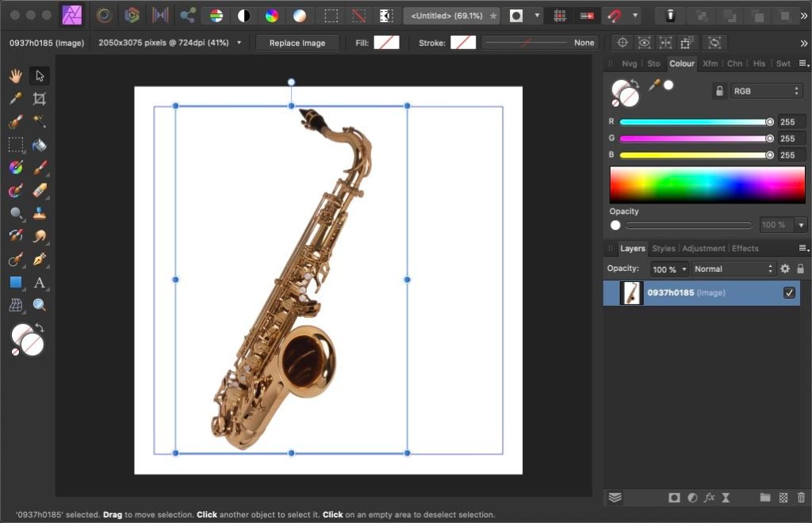Select the Move tool in the toolbar
The image size is (812, 523).
[38, 77]
